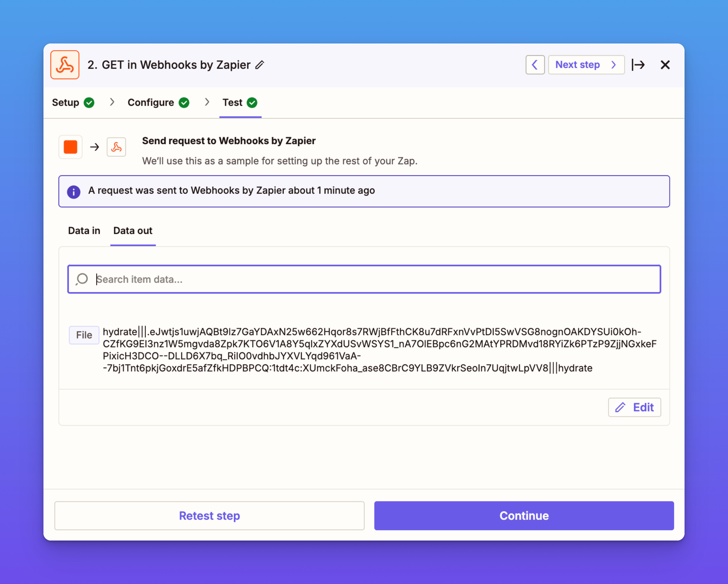The width and height of the screenshot is (728, 584).
Task: Click the small Webhooks icon after the arrow
Action: [117, 147]
